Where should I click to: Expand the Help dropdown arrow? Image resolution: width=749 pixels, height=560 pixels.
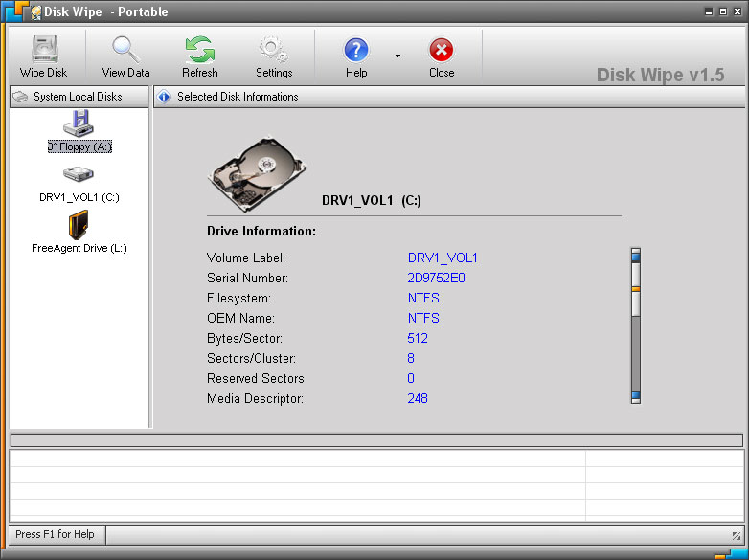point(397,56)
